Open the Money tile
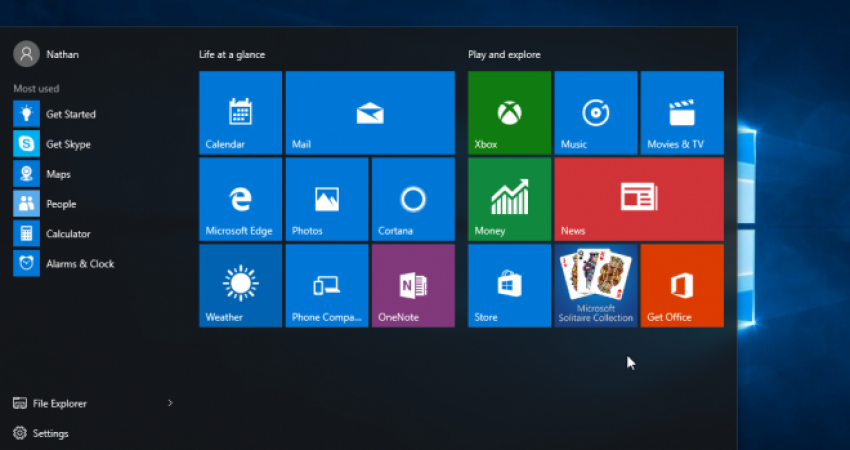The height and width of the screenshot is (450, 850). coord(510,199)
